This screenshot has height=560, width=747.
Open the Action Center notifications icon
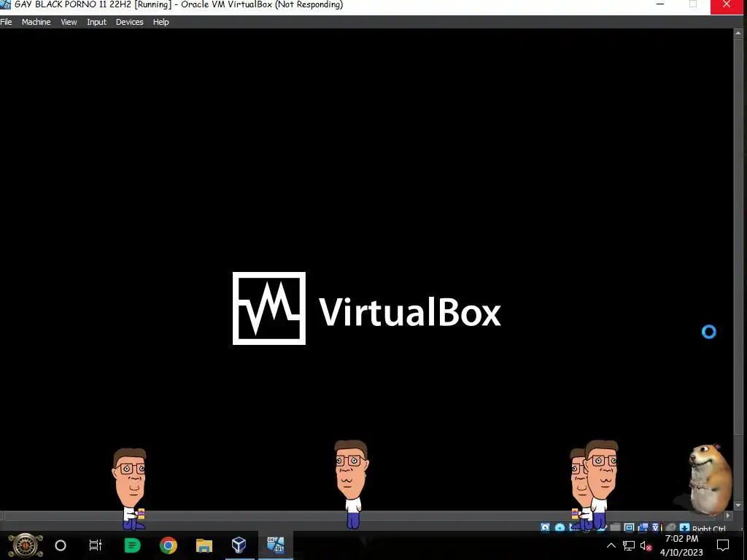(723, 545)
